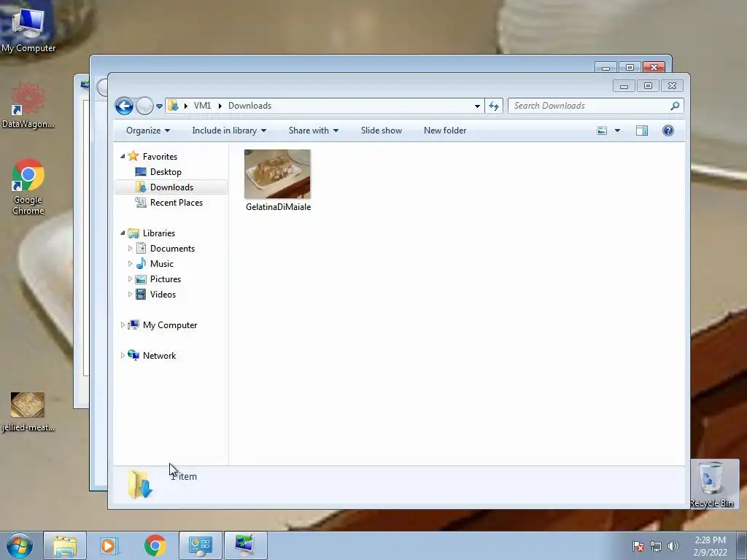Select Favorites in the navigation pane
747x560 pixels.
click(x=160, y=157)
